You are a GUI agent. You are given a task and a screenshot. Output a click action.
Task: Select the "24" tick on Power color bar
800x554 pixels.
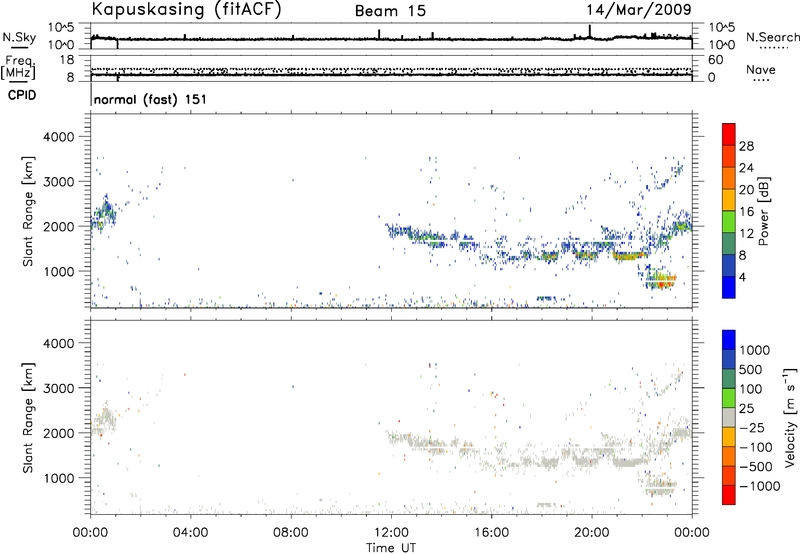tap(746, 168)
